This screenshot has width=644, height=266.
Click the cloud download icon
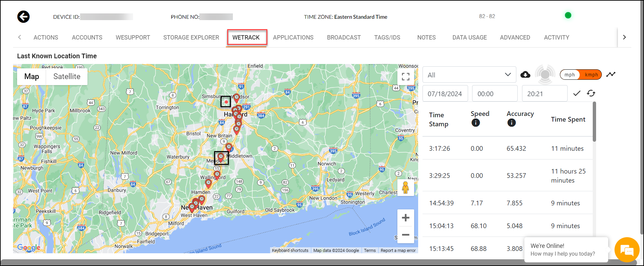point(525,75)
